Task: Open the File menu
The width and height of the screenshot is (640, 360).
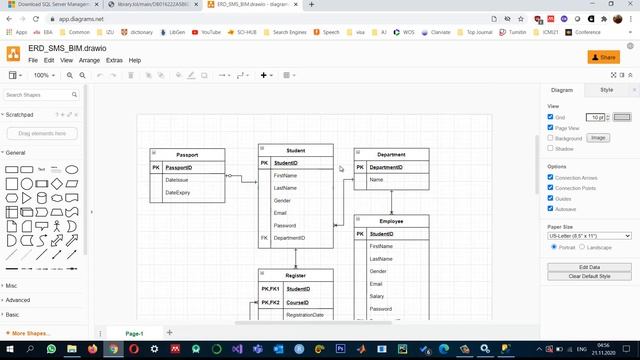Action: 33,60
